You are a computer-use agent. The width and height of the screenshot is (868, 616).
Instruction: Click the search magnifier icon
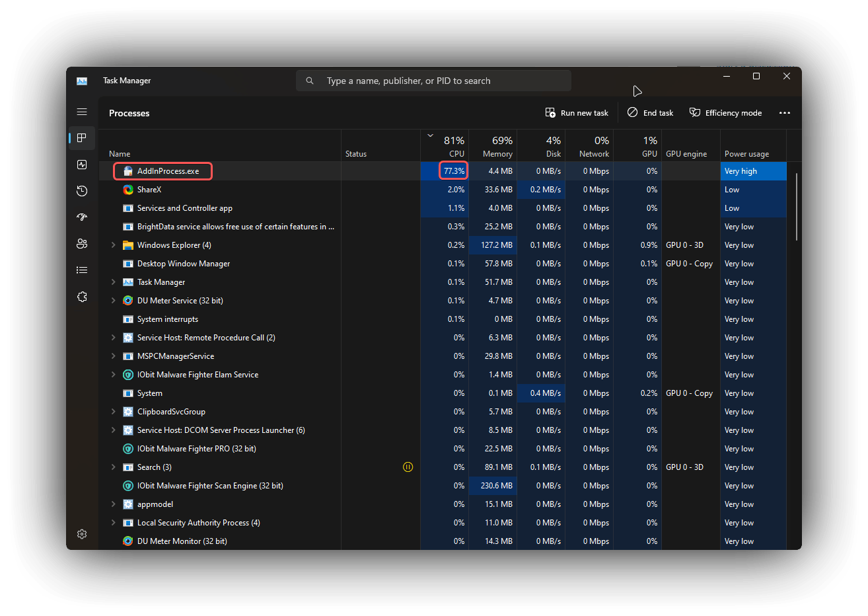tap(310, 81)
